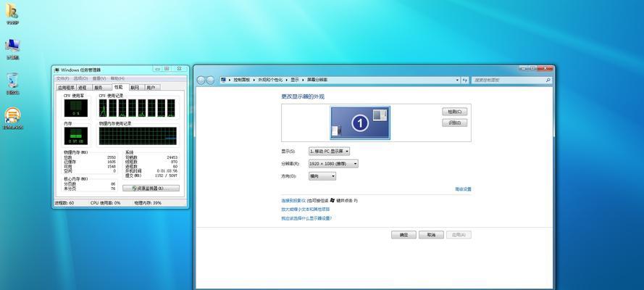644x290 pixels.
Task: Click the 已缓存 1605 row
Action: (x=90, y=162)
